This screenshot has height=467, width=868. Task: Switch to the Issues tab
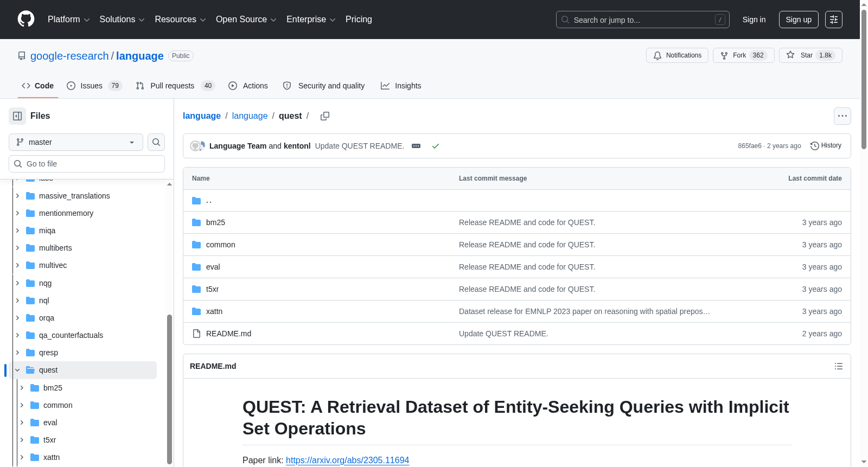click(94, 86)
